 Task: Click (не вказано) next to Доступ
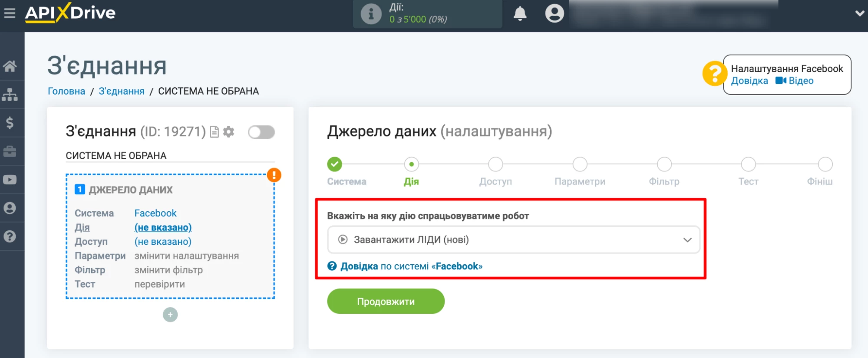163,242
